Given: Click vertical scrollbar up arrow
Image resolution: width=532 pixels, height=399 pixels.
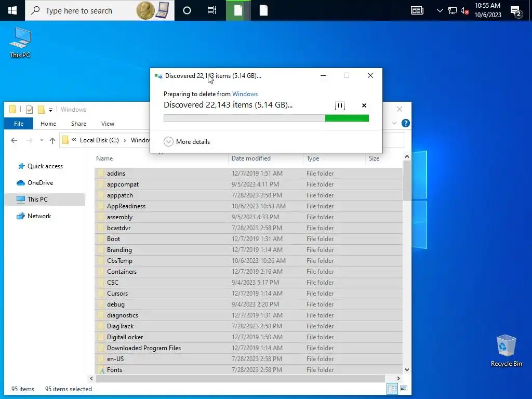Looking at the screenshot, I should click(x=407, y=157).
